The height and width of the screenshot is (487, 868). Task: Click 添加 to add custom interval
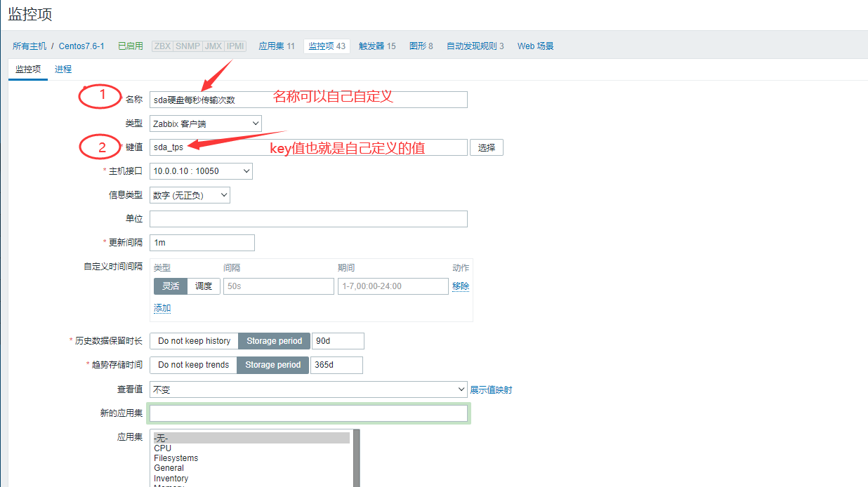click(x=162, y=308)
